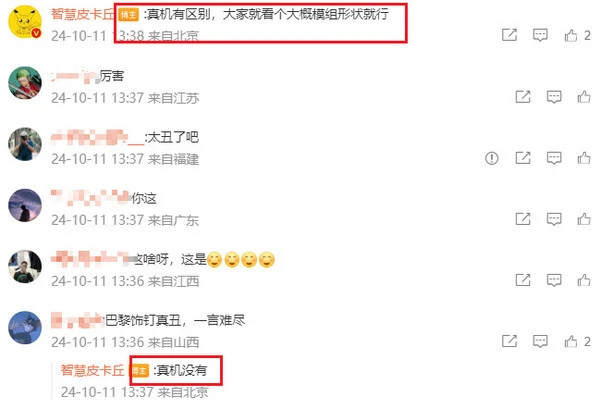
Task: Open the green-haired avatar profile
Action: click(x=25, y=83)
